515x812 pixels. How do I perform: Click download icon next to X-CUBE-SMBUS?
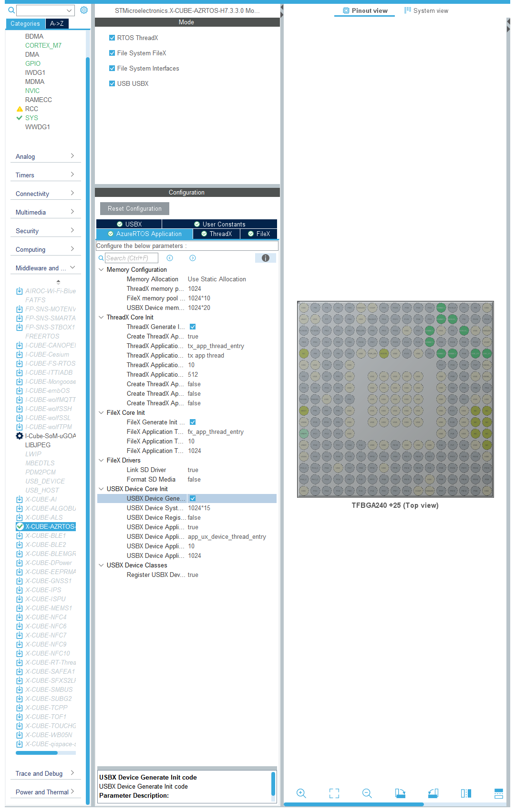tap(20, 689)
